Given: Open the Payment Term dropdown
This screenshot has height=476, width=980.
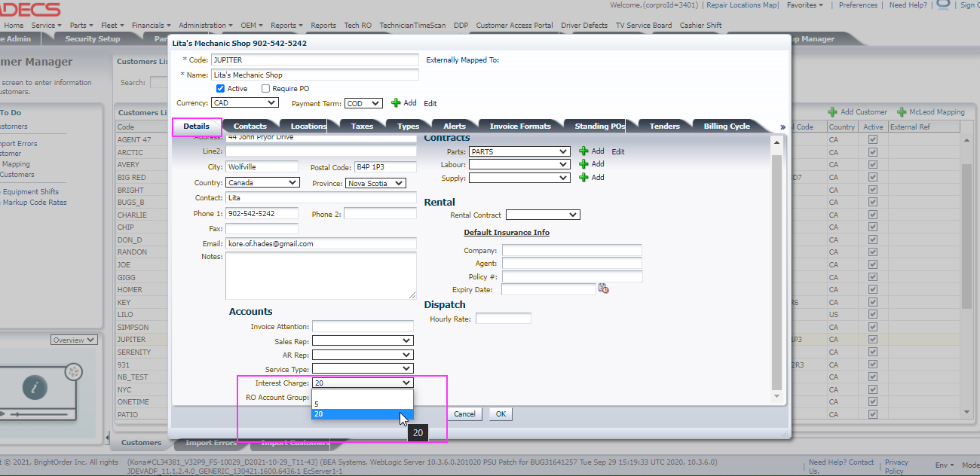Looking at the screenshot, I should tap(363, 103).
